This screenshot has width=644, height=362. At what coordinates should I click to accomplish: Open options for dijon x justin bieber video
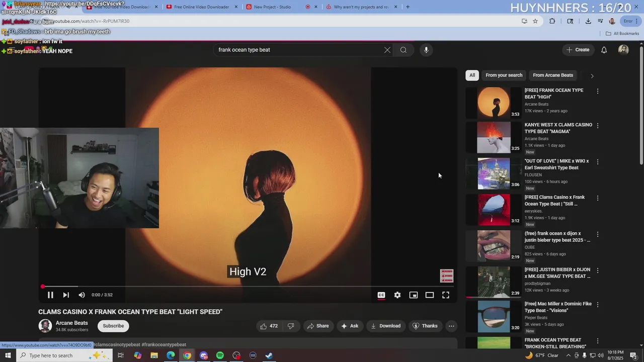click(598, 234)
